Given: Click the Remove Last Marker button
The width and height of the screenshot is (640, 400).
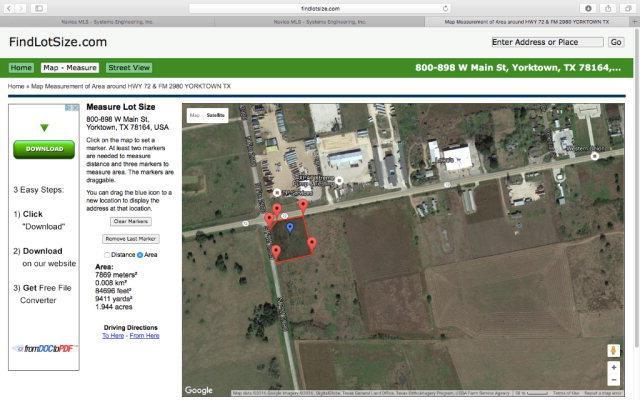Looking at the screenshot, I should [x=131, y=239].
